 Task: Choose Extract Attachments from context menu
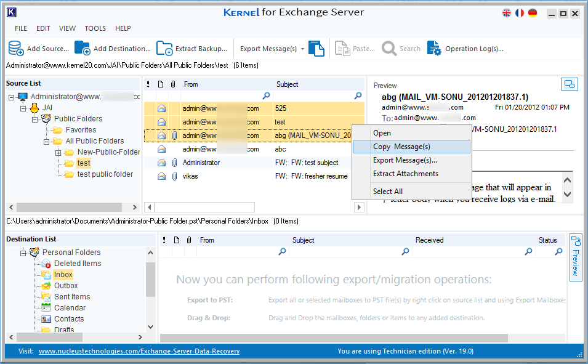[412, 174]
